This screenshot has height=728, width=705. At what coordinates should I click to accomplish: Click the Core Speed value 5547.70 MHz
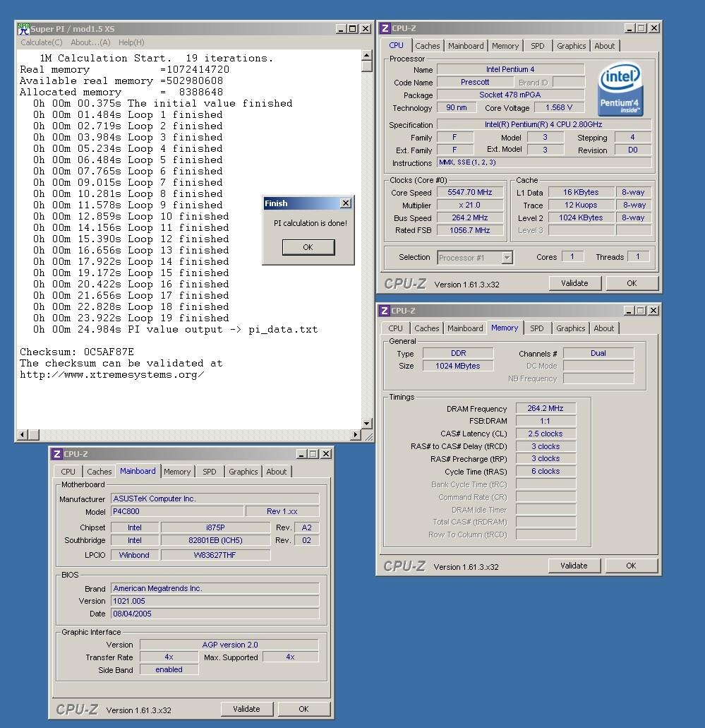[x=470, y=192]
